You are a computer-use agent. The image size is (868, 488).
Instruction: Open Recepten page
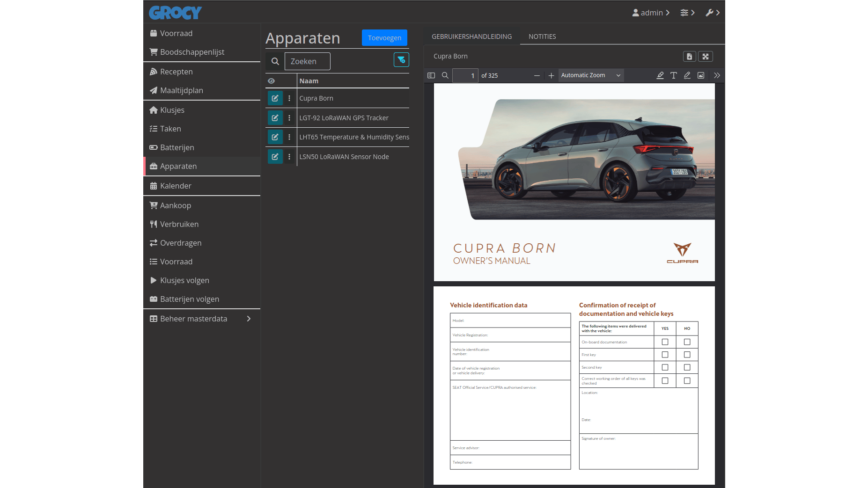pos(202,72)
